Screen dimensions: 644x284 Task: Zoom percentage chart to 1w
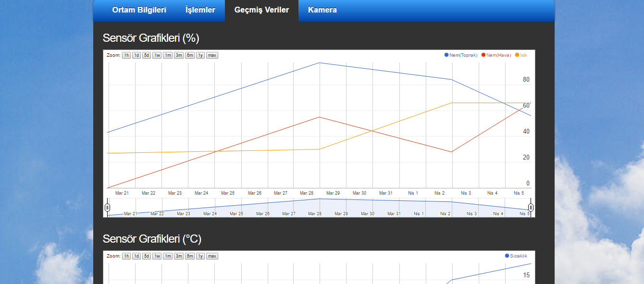point(157,55)
